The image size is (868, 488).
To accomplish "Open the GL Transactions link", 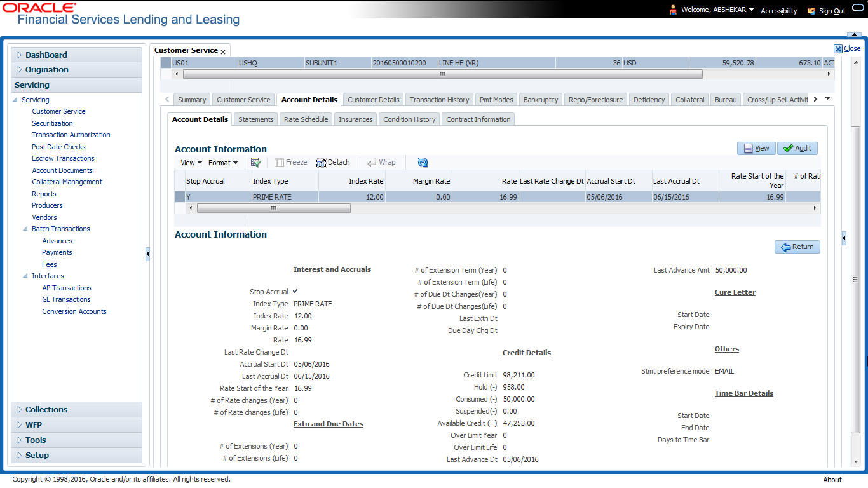I will [66, 299].
